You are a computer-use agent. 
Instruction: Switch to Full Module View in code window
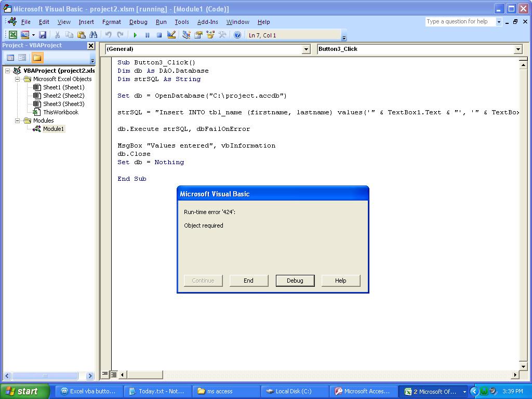(x=114, y=374)
